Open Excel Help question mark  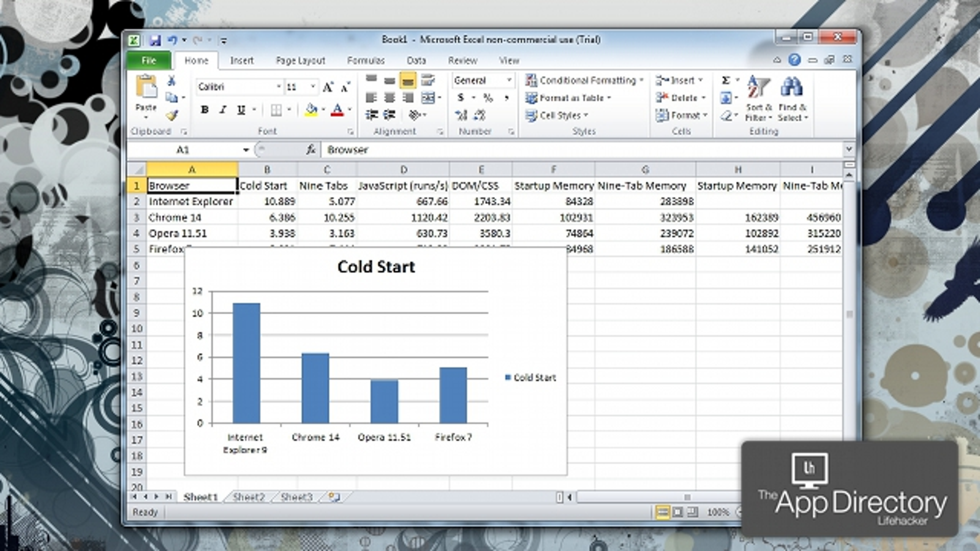[794, 59]
